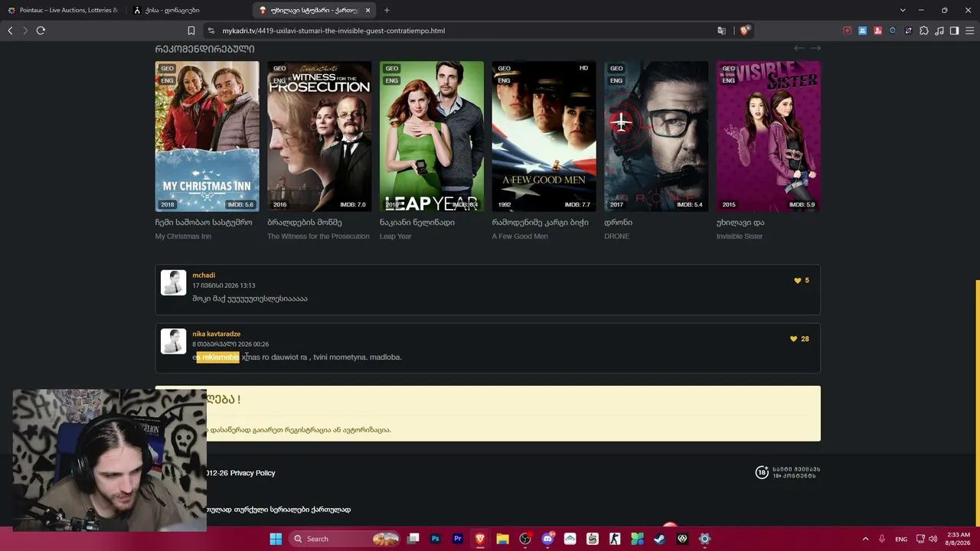This screenshot has height=551, width=980.
Task: Open Brave browser taskbar icon
Action: point(480,539)
